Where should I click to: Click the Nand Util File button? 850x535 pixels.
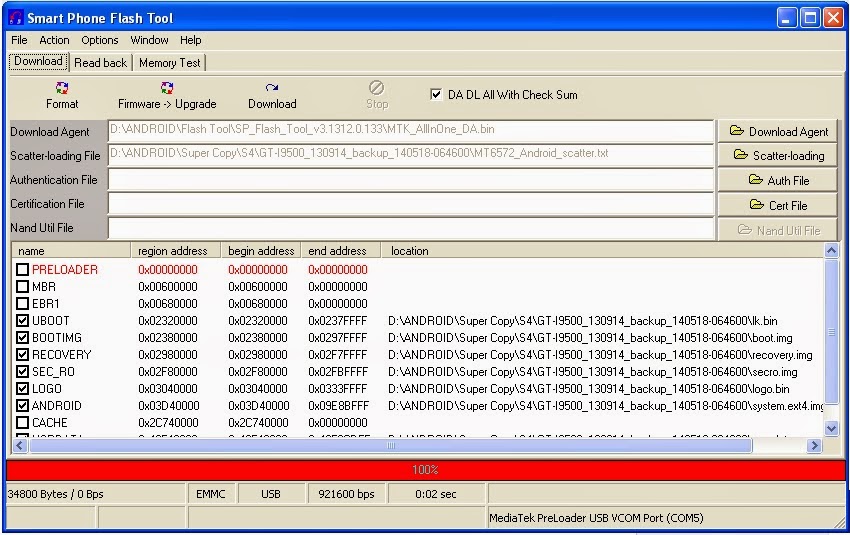[x=777, y=230]
